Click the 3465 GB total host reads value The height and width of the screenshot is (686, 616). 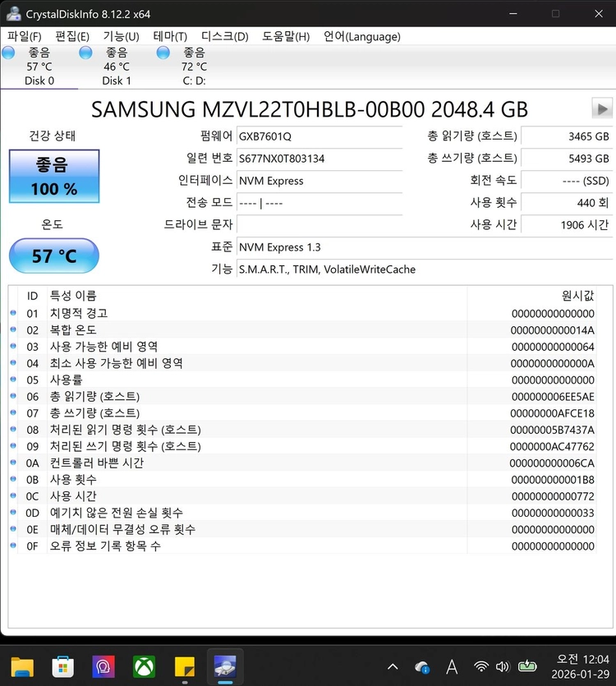(567, 136)
